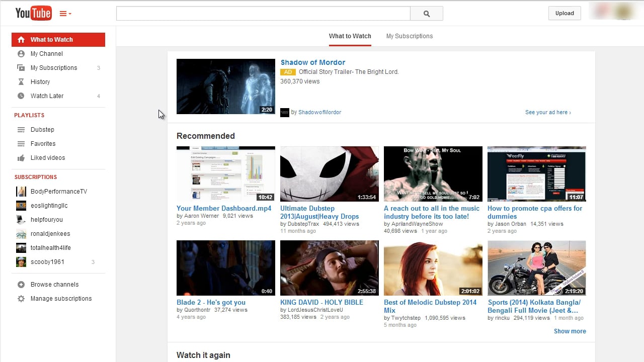Expand the dropdown arrow beside the guide button
644x362 pixels.
(70, 14)
